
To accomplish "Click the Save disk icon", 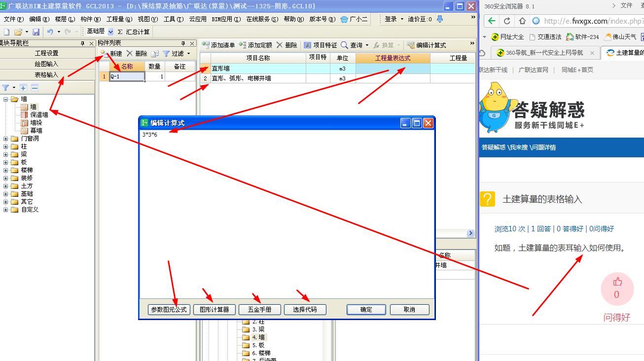I will pyautogui.click(x=36, y=32).
